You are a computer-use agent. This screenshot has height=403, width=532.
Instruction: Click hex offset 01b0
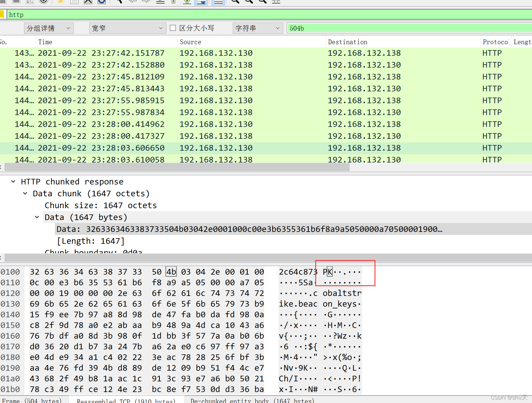tap(10, 389)
